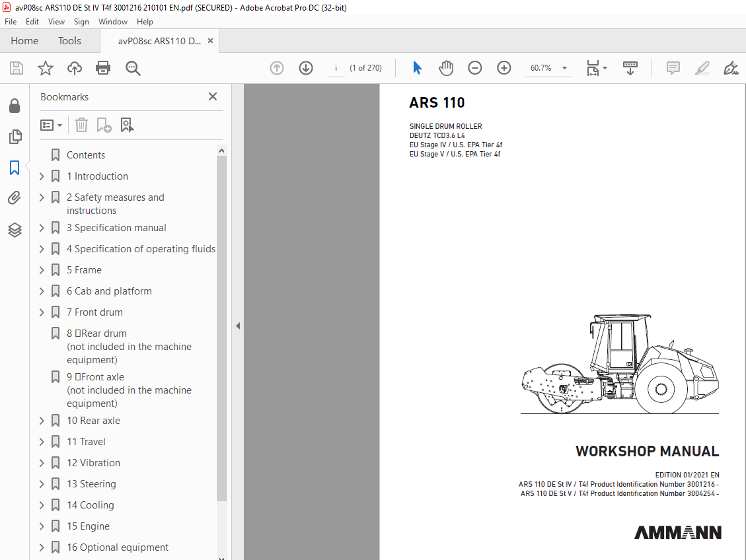Open fit page options icon
Image resolution: width=746 pixels, height=560 pixels.
(597, 68)
